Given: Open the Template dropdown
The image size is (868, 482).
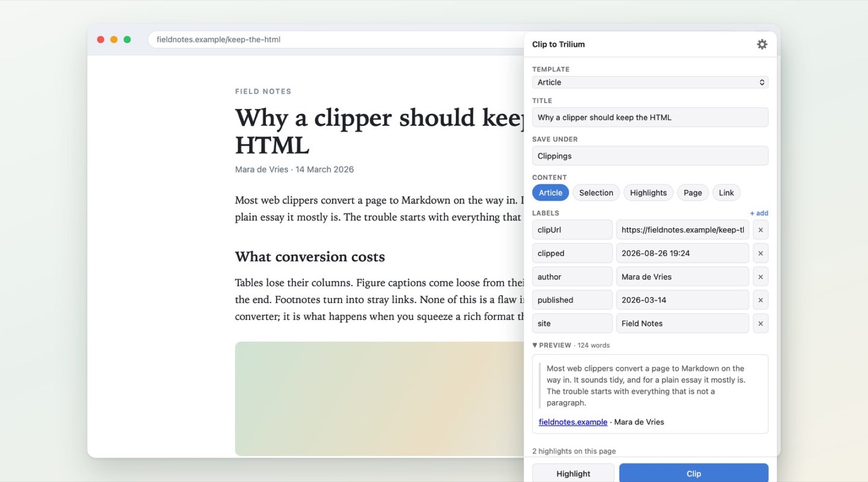Looking at the screenshot, I should click(650, 82).
